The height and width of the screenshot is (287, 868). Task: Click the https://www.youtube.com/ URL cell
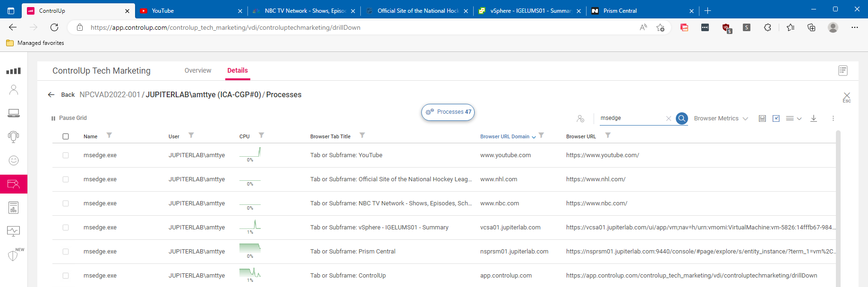coord(603,155)
